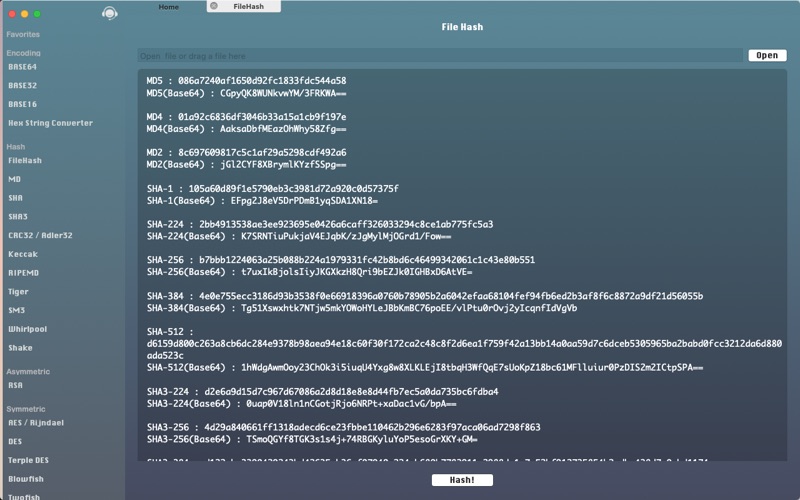Open Blowfish in the sidebar
The image size is (800, 500).
coord(26,479)
